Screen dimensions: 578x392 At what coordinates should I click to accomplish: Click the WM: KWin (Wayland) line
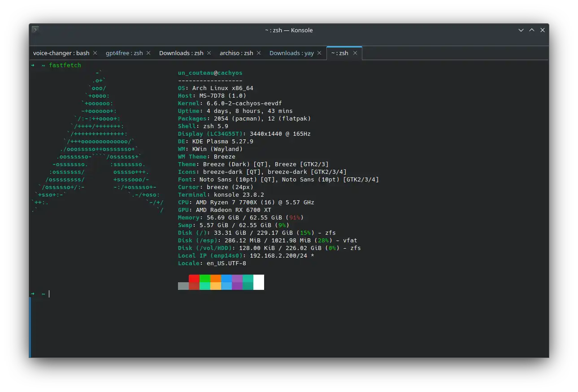[x=210, y=149]
